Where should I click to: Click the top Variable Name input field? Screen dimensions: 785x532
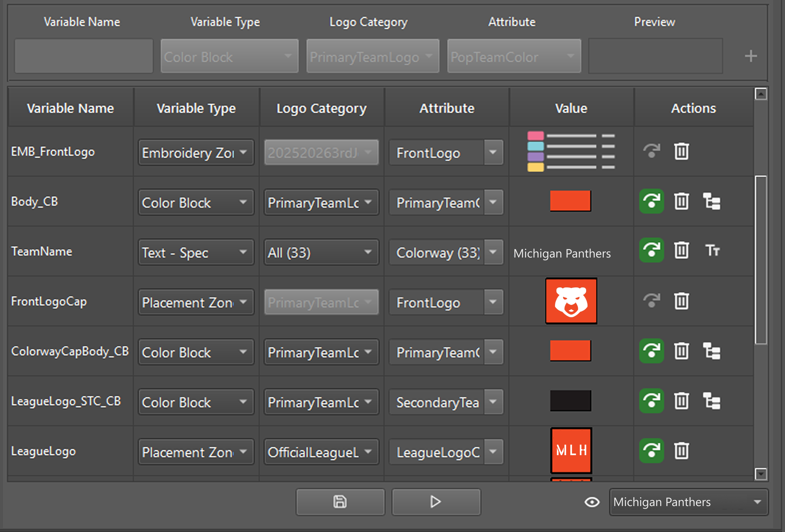[x=84, y=56]
